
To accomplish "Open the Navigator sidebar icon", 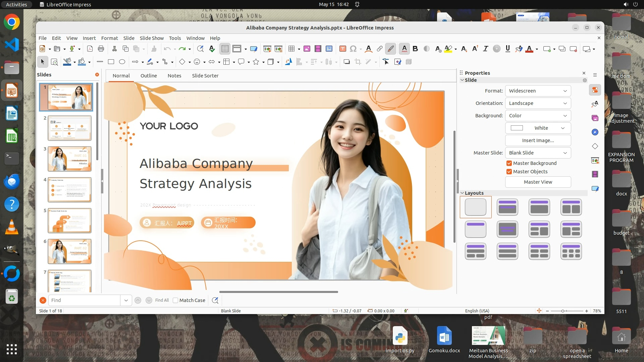I will point(595,132).
